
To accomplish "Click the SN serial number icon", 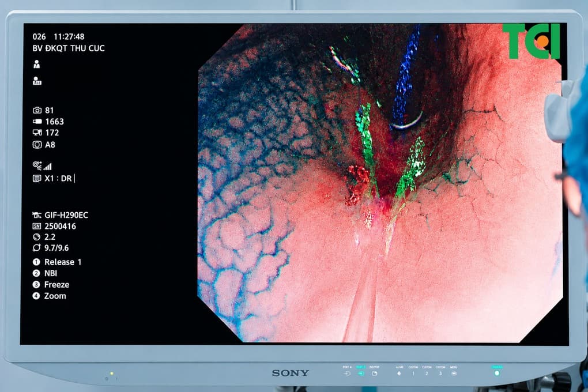I will 37,226.
